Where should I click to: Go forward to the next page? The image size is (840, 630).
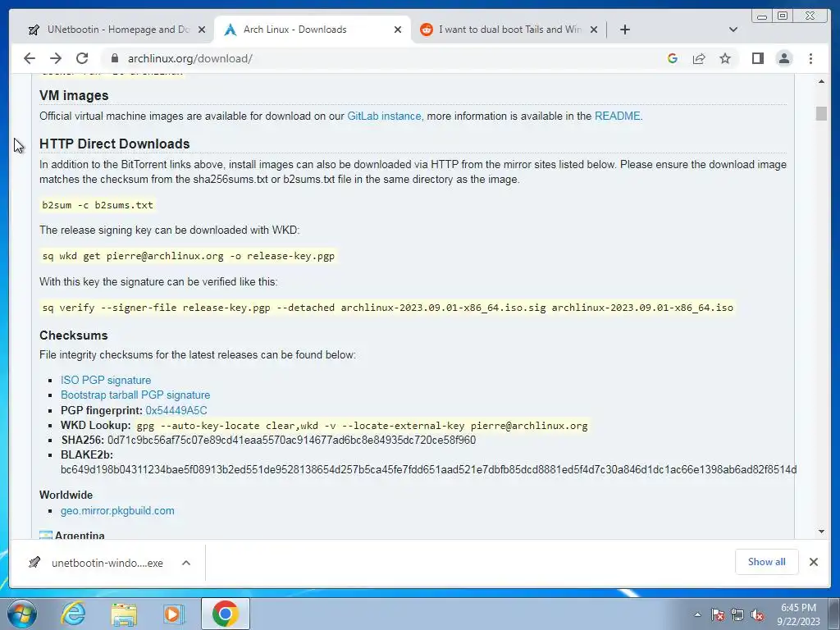pyautogui.click(x=56, y=58)
